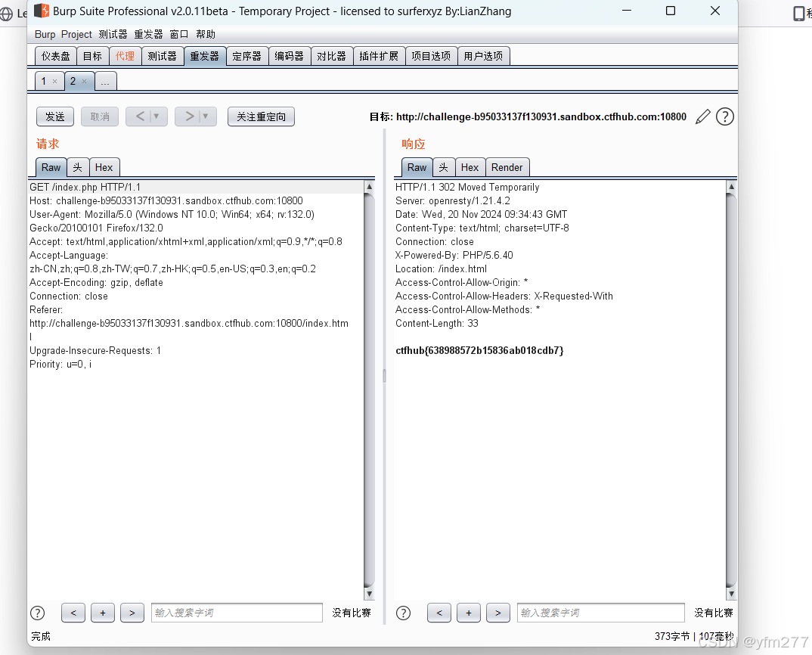Switch to 重发器 tool tab
The height and width of the screenshot is (655, 812).
click(x=205, y=56)
